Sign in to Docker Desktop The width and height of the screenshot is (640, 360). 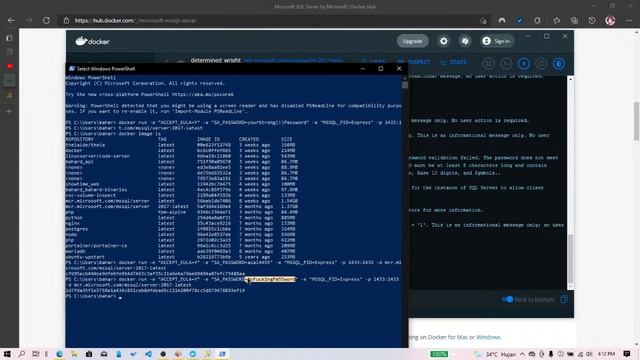click(496, 41)
